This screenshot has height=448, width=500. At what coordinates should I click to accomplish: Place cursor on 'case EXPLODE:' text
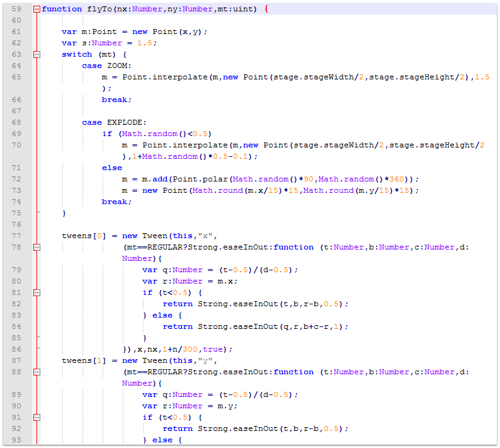[x=114, y=123]
